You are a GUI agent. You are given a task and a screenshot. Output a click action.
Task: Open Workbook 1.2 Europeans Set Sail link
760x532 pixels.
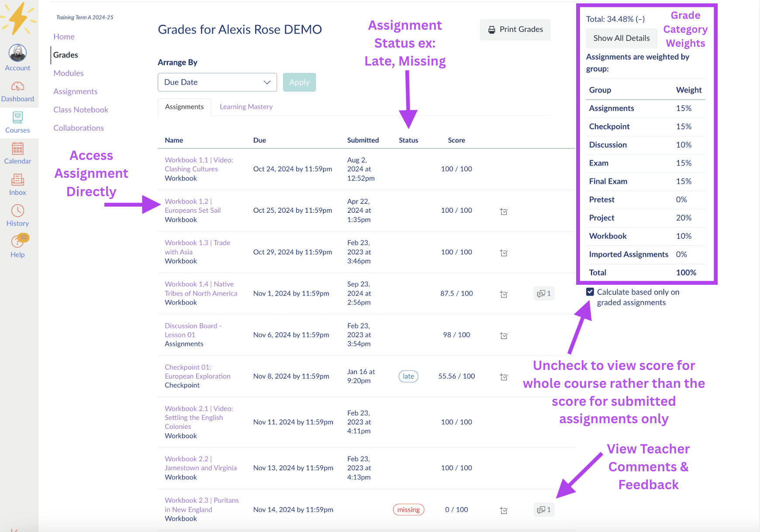click(193, 206)
